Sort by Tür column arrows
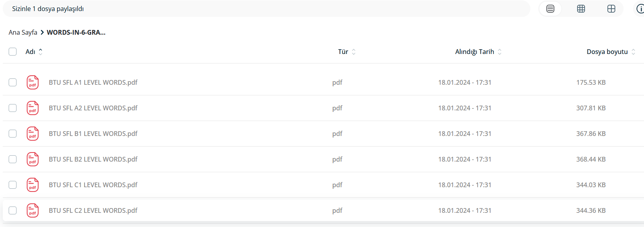This screenshot has height=227, width=644. coord(354,52)
